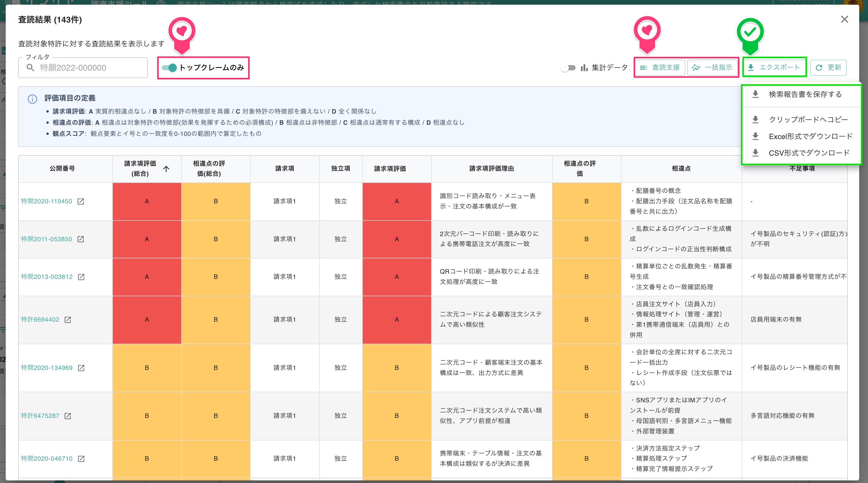This screenshot has width=868, height=483.
Task: Choose CSV形式でダウンロード option
Action: [x=801, y=153]
